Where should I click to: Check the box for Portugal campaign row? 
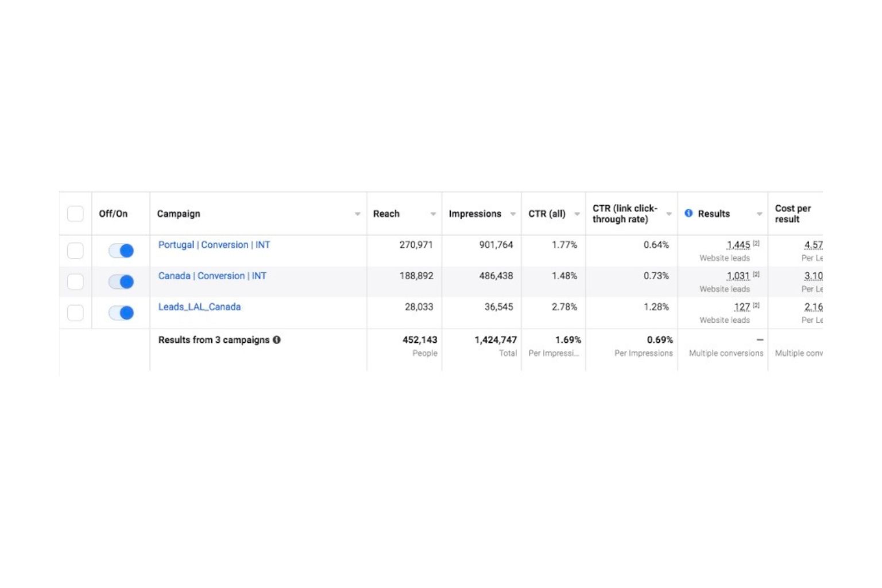click(75, 251)
